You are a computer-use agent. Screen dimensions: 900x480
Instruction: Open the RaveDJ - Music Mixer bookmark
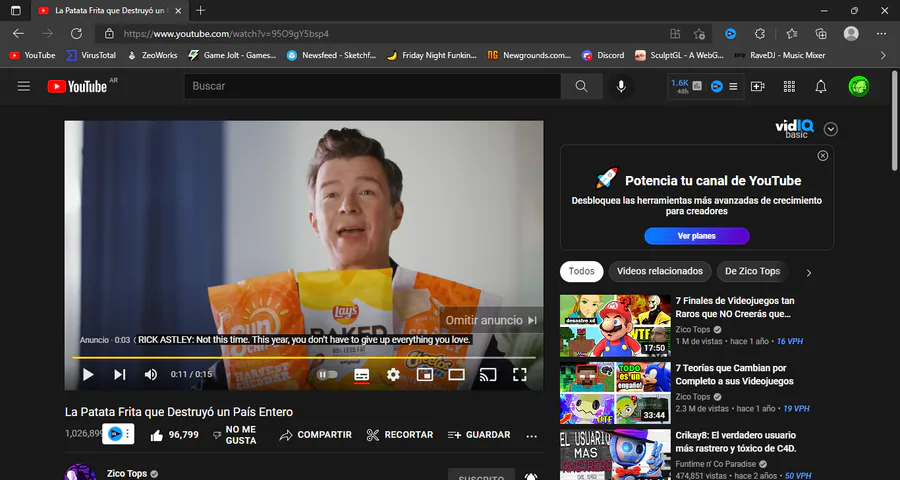779,56
